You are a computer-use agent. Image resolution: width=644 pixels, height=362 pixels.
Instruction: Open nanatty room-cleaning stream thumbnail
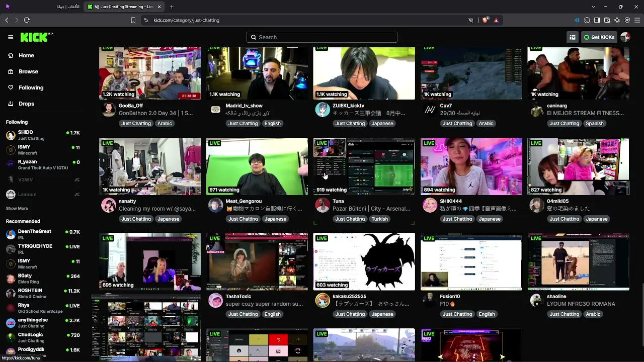[x=150, y=166]
